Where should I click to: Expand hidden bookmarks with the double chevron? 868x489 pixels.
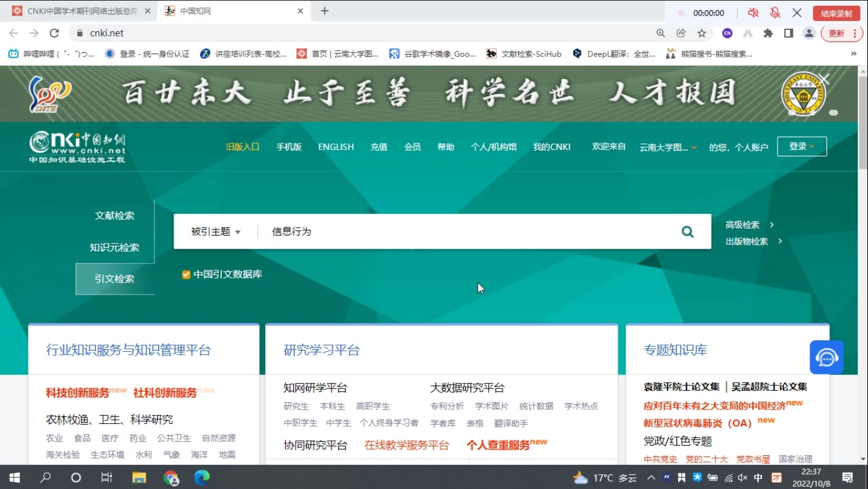tap(854, 54)
